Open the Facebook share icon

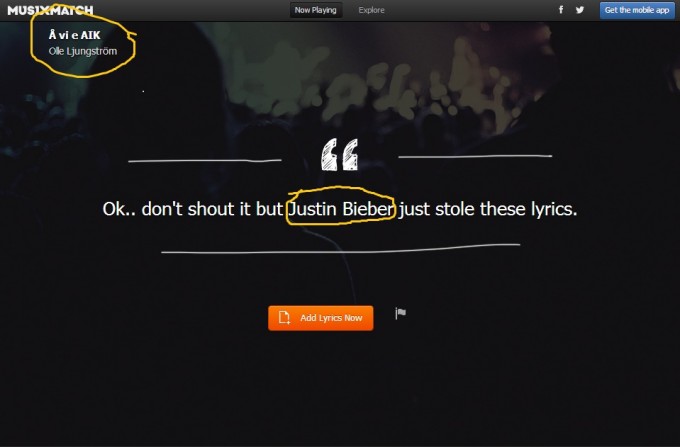point(561,10)
